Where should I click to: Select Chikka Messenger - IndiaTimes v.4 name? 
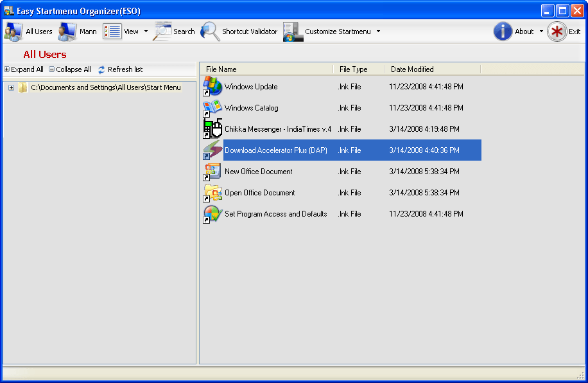point(278,129)
